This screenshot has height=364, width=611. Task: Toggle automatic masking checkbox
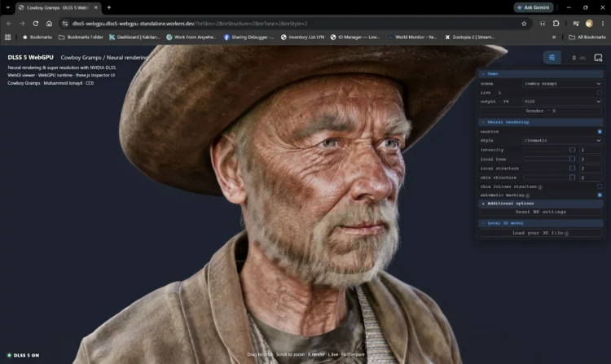tap(600, 195)
